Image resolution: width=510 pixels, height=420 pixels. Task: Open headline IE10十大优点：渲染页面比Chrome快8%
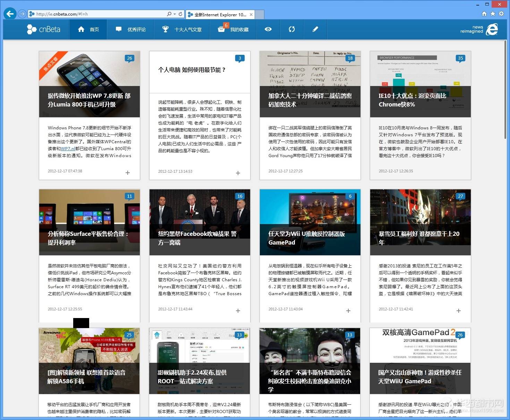pos(412,100)
